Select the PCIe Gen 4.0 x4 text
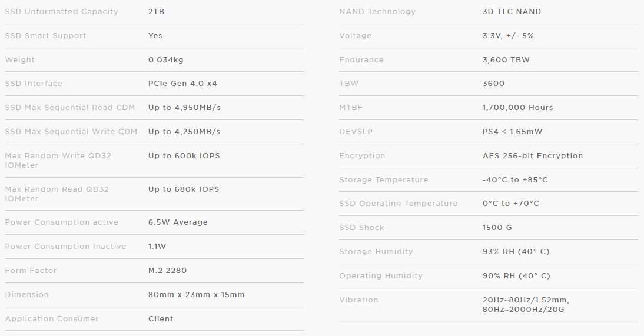Image resolution: width=644 pixels, height=336 pixels. (182, 84)
